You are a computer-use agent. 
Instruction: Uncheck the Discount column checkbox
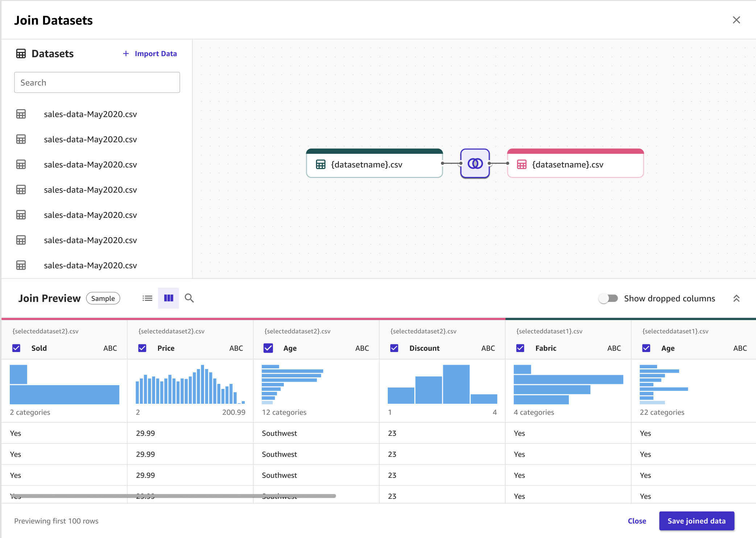[394, 348]
